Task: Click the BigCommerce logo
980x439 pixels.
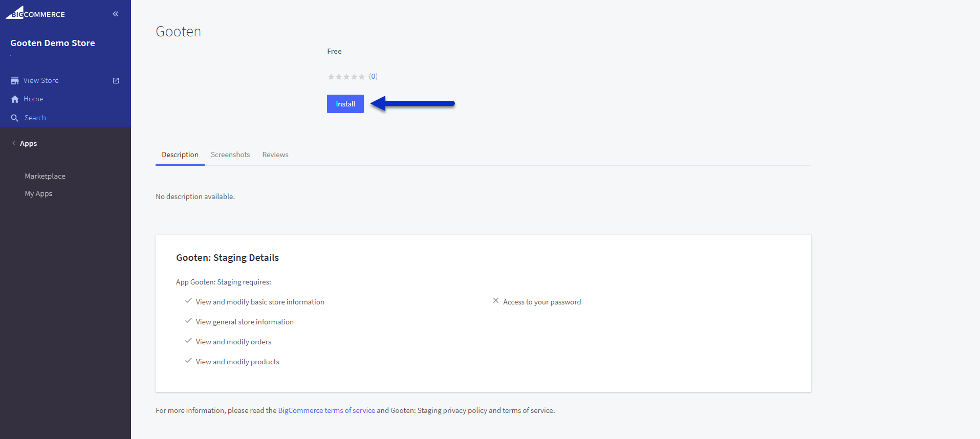Action: [35, 13]
